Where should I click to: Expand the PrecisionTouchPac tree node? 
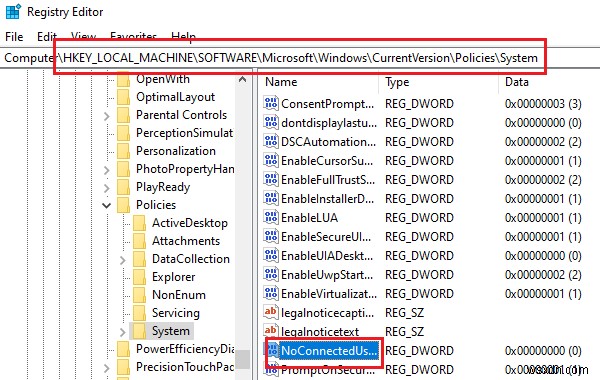pos(107,368)
